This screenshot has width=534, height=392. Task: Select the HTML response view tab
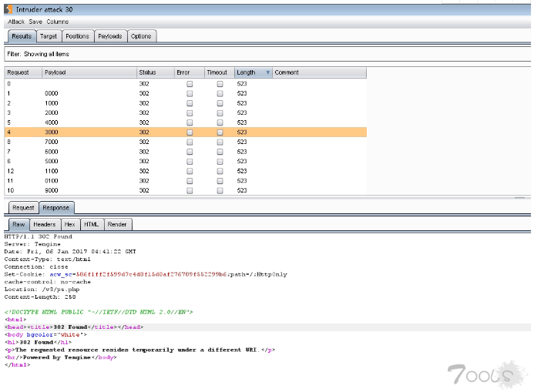(x=92, y=224)
